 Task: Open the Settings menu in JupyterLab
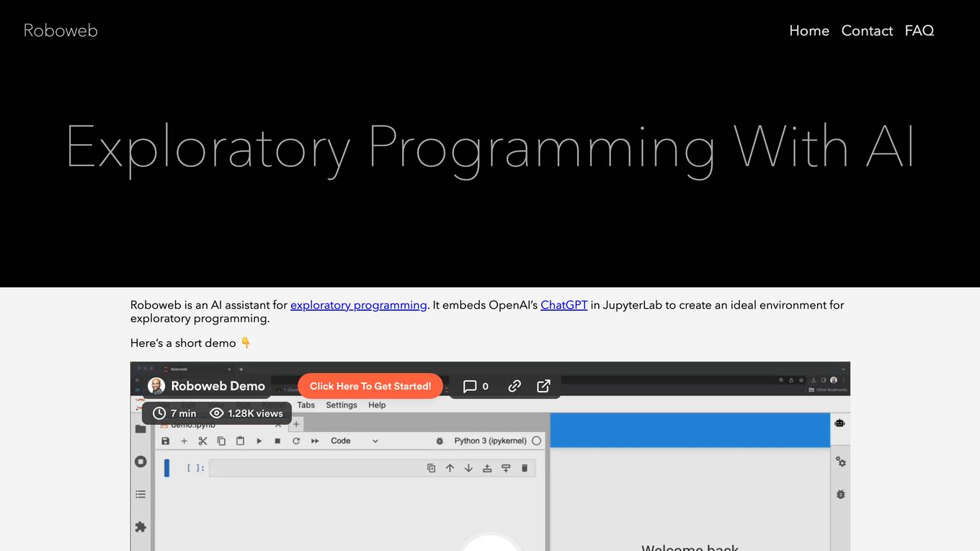[x=342, y=405]
